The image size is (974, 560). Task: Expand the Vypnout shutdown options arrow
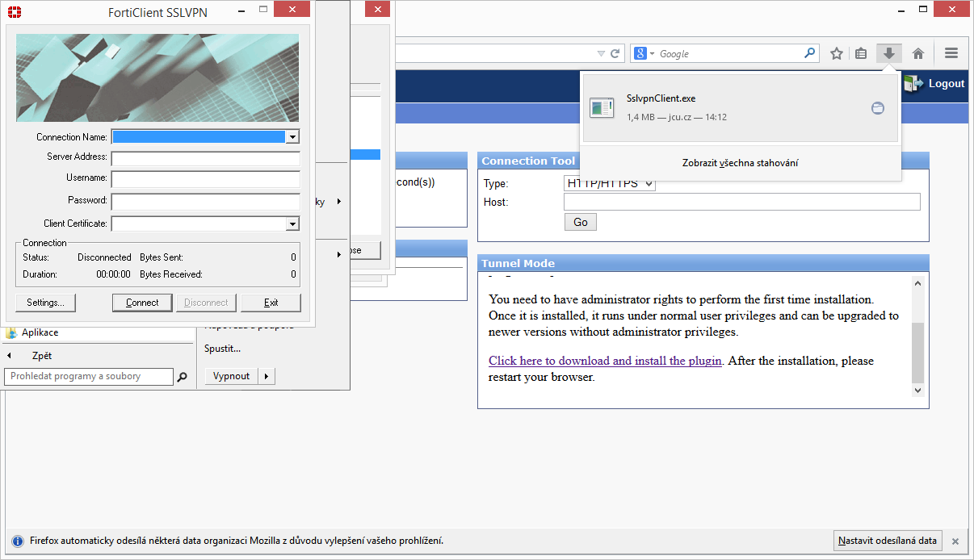click(x=267, y=376)
